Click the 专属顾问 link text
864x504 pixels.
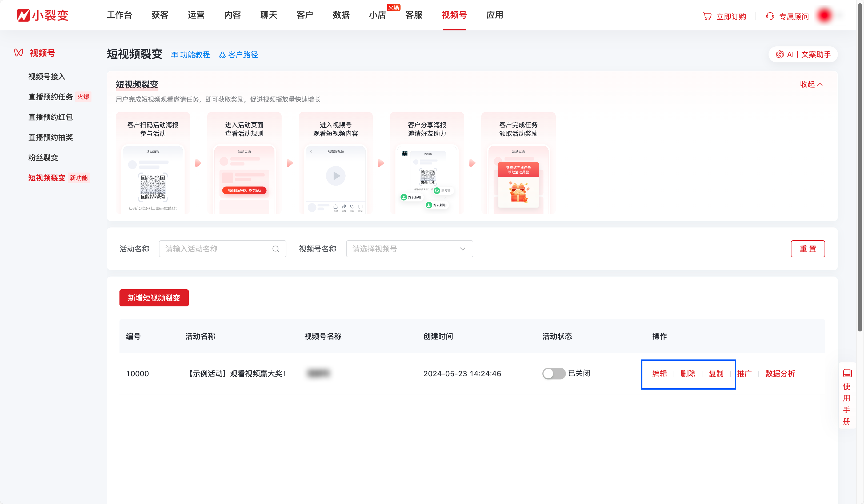click(794, 17)
